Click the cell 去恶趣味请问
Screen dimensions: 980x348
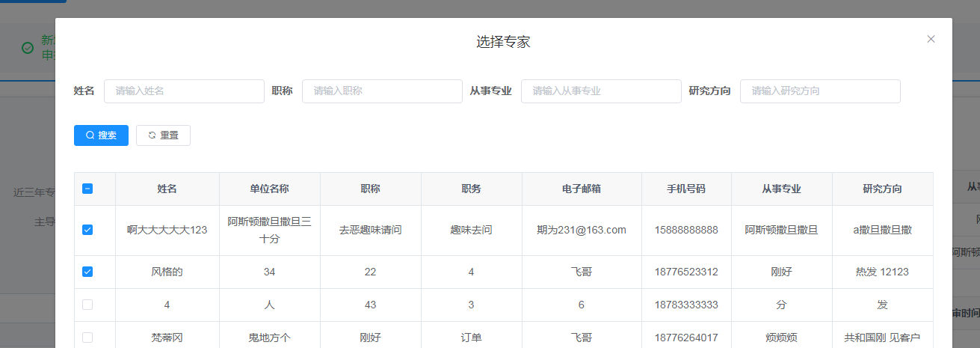(370, 231)
